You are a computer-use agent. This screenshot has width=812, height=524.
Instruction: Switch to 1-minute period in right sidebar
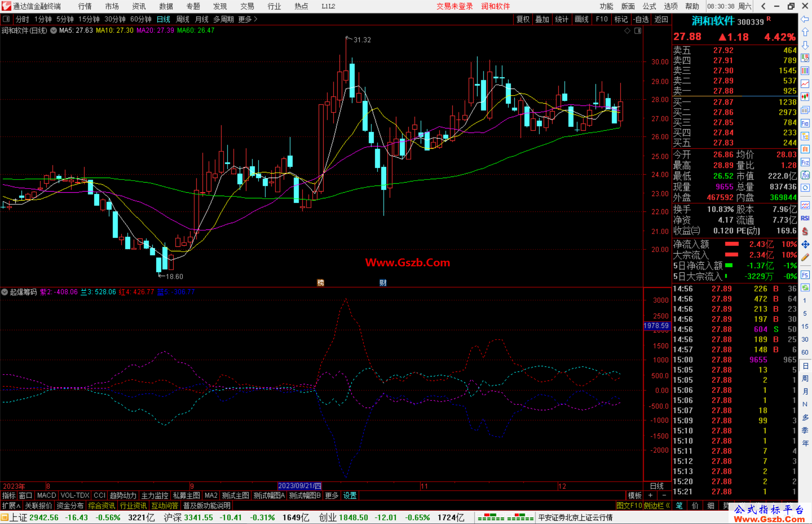pos(805,301)
